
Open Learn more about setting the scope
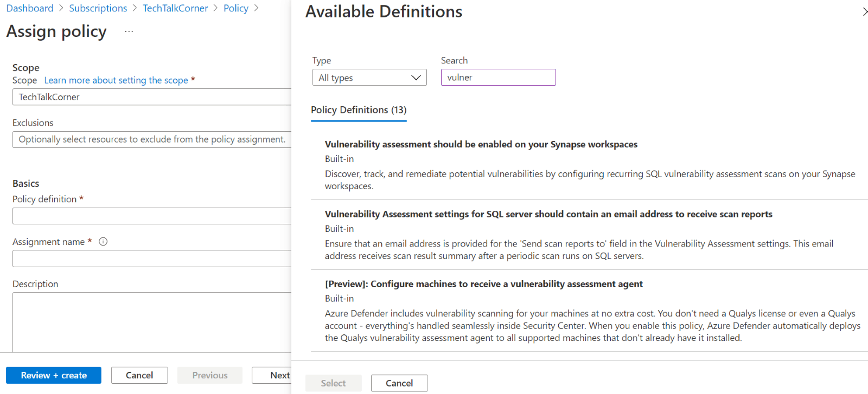[116, 80]
